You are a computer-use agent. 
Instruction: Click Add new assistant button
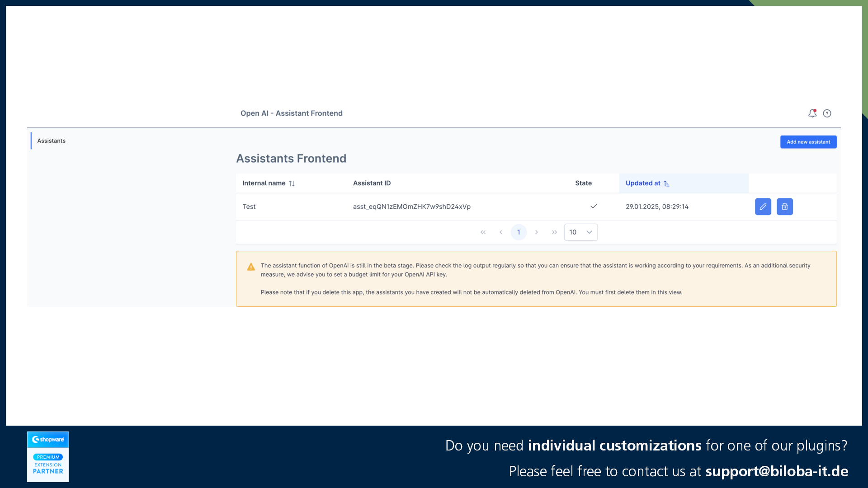tap(808, 142)
